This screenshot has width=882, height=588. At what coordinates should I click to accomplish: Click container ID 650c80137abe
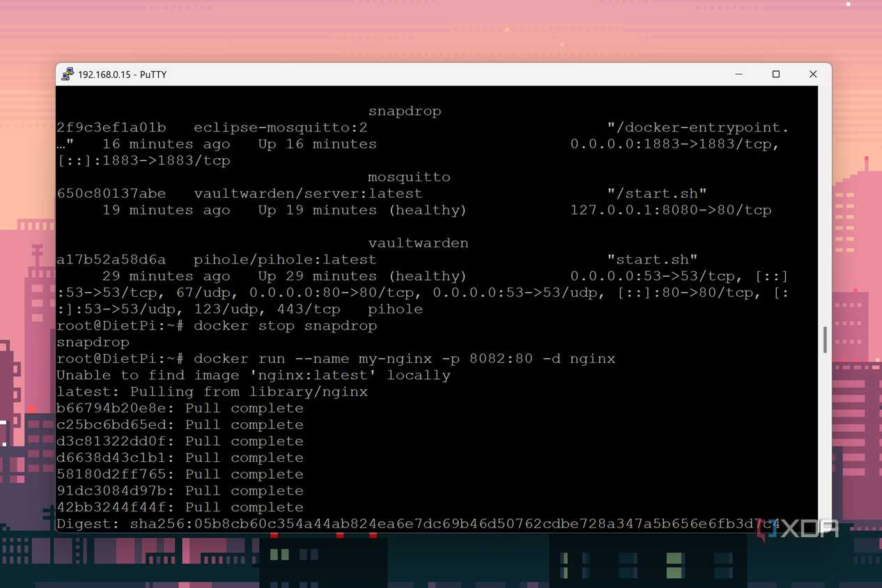point(111,194)
